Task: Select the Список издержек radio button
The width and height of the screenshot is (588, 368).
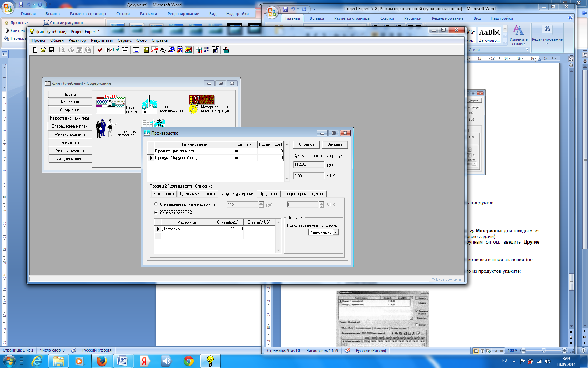Action: [156, 213]
